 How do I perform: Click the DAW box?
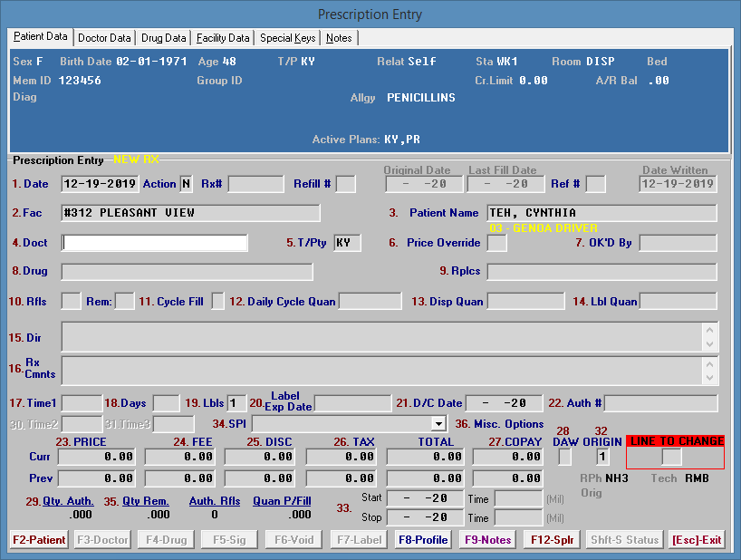click(x=564, y=457)
